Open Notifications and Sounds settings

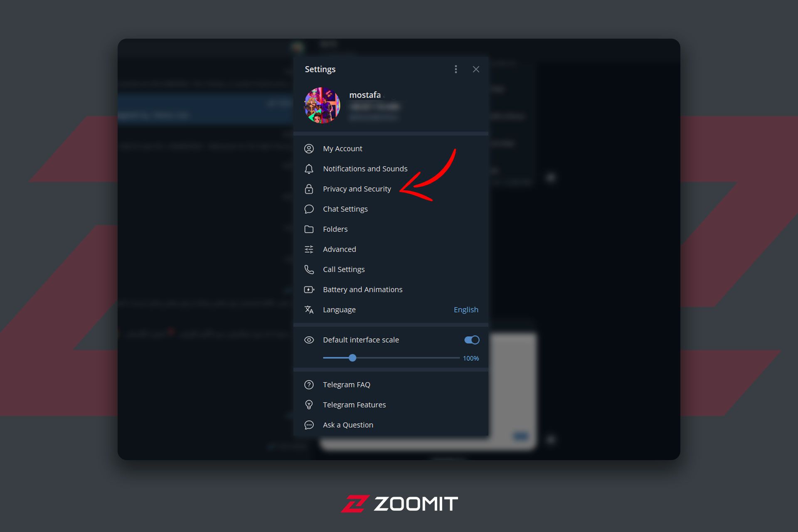point(365,168)
